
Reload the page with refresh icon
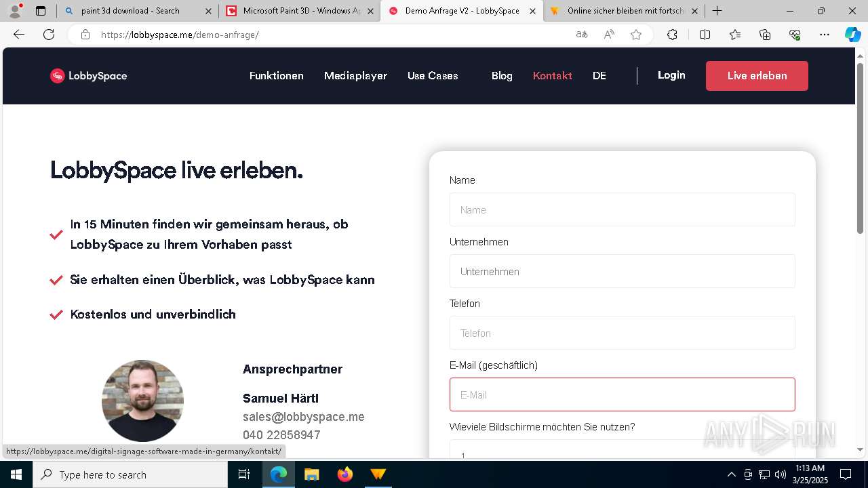(x=49, y=35)
